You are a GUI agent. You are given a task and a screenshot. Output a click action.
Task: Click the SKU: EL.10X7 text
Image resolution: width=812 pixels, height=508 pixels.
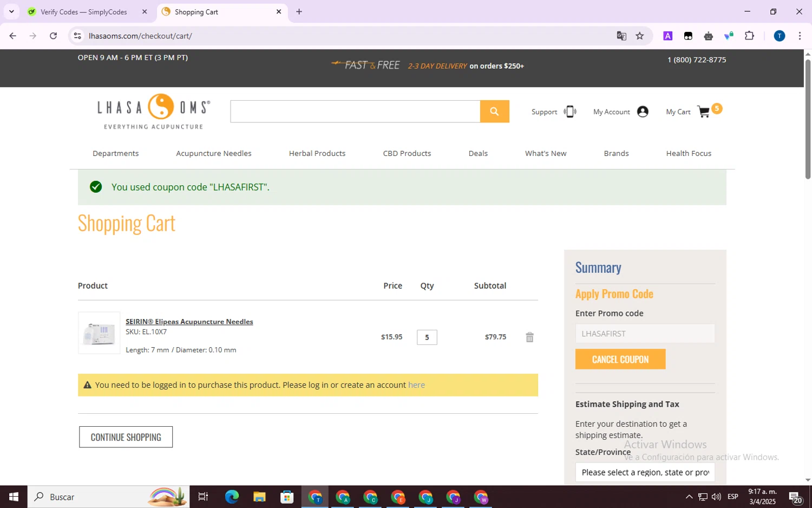pyautogui.click(x=146, y=332)
